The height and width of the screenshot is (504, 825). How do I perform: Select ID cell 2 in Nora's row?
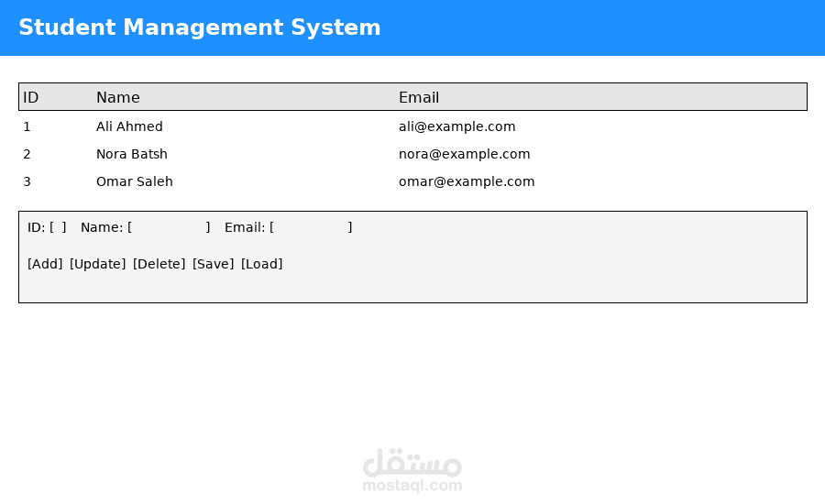point(27,154)
